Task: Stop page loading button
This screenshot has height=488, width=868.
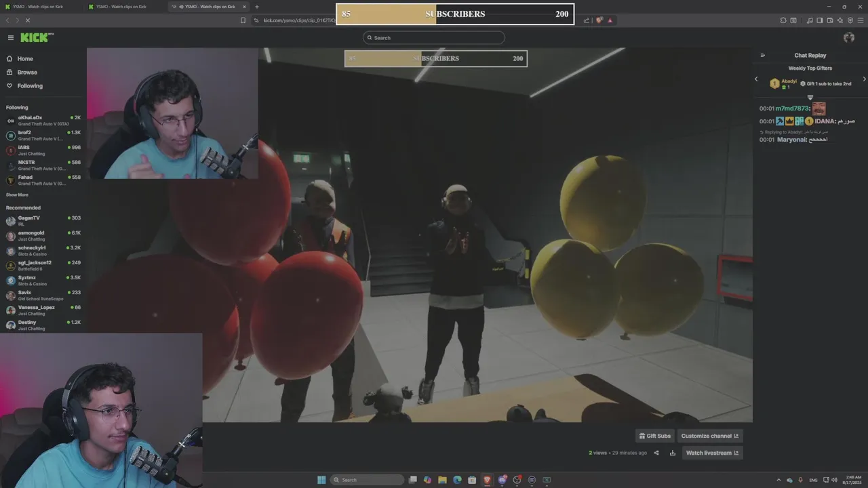Action: coord(28,20)
